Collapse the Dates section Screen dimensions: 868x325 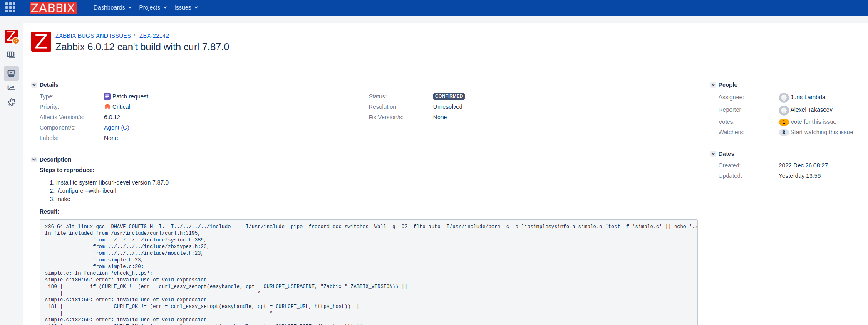pos(713,154)
